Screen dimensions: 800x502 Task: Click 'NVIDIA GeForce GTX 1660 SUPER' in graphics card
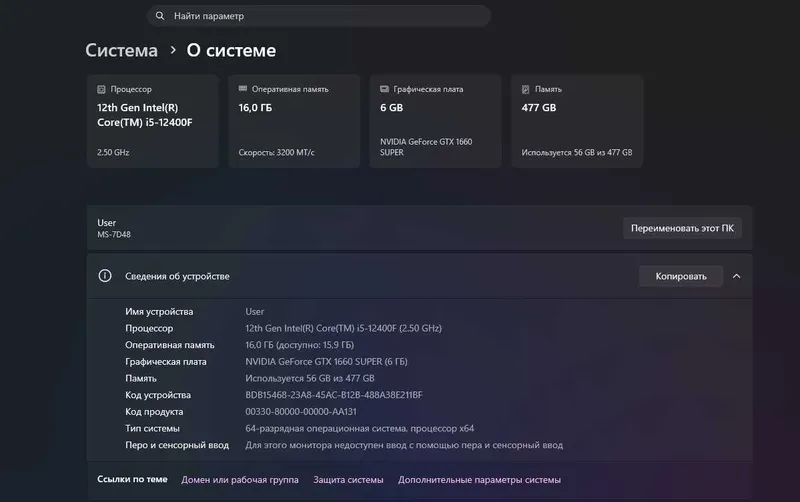pos(426,147)
